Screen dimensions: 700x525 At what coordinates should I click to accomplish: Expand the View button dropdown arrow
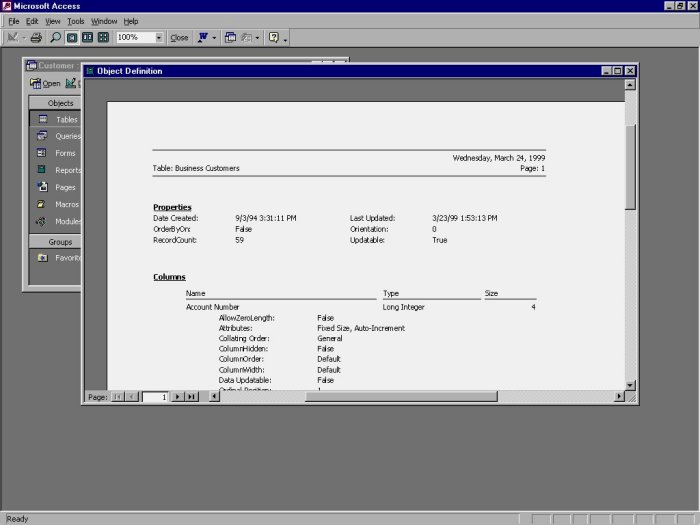click(x=25, y=38)
